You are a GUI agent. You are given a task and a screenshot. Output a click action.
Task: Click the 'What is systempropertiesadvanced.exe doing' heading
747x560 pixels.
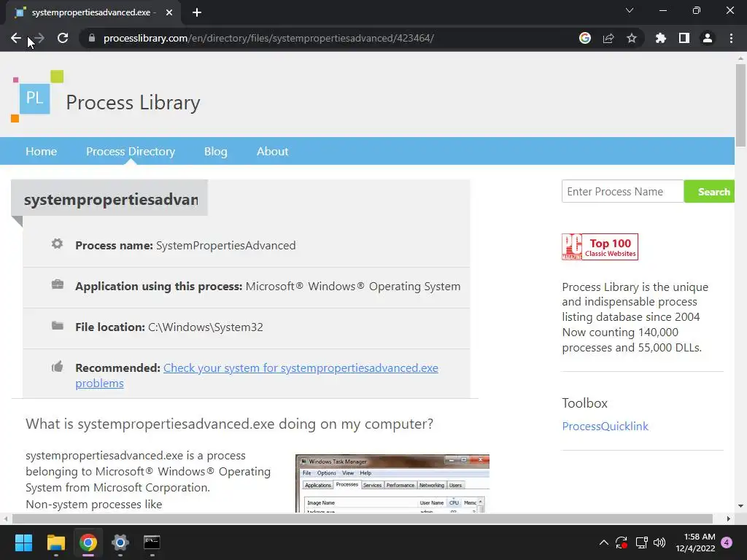[x=229, y=424]
